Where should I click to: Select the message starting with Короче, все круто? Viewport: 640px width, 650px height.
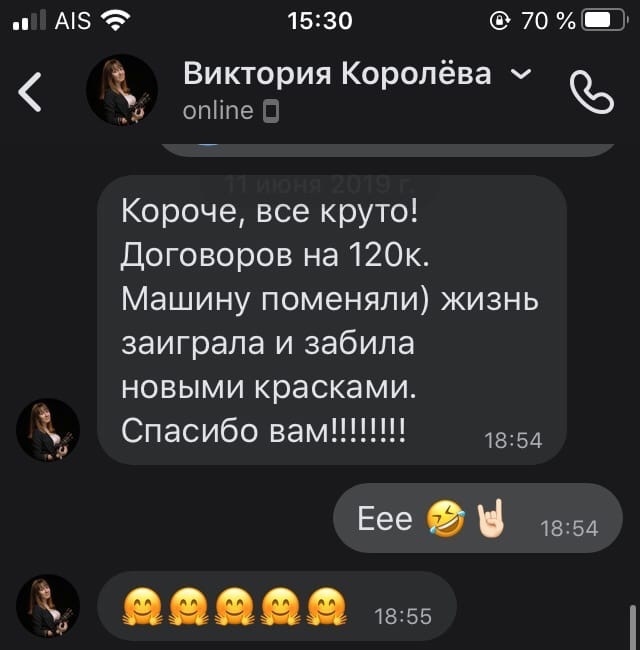(x=332, y=320)
